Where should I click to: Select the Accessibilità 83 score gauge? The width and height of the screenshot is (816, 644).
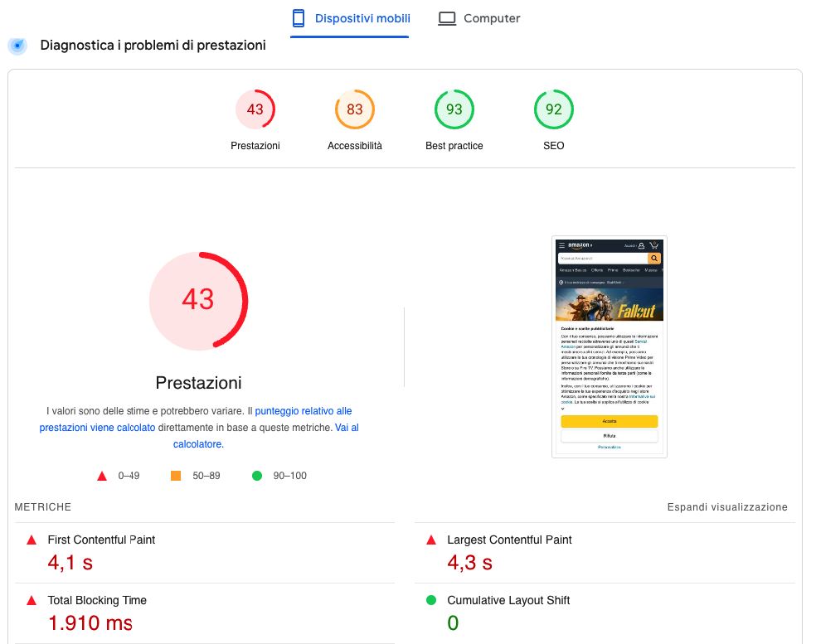coord(354,109)
